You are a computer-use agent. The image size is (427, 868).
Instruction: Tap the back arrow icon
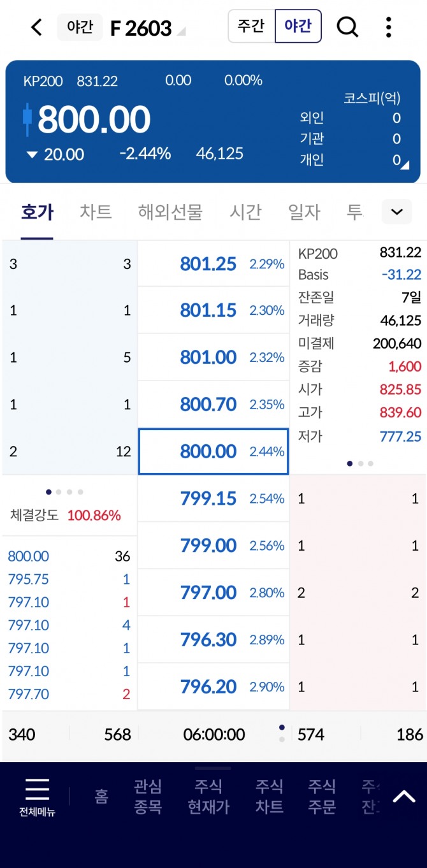36,27
